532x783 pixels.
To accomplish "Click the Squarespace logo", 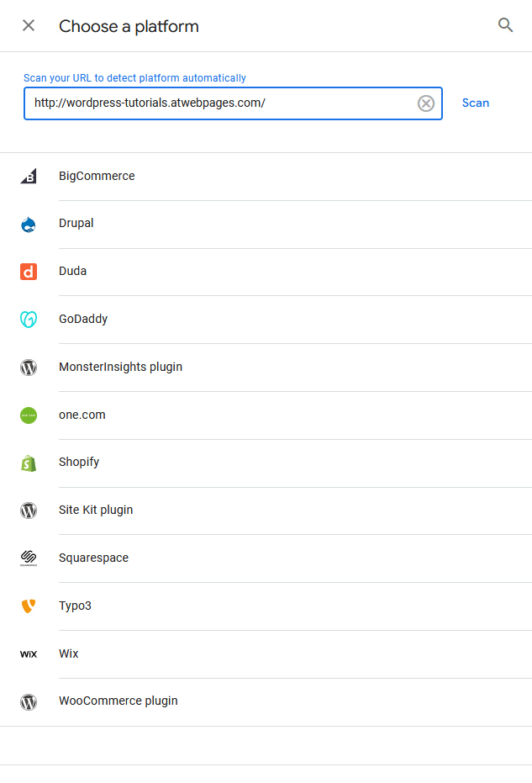I will tap(29, 558).
